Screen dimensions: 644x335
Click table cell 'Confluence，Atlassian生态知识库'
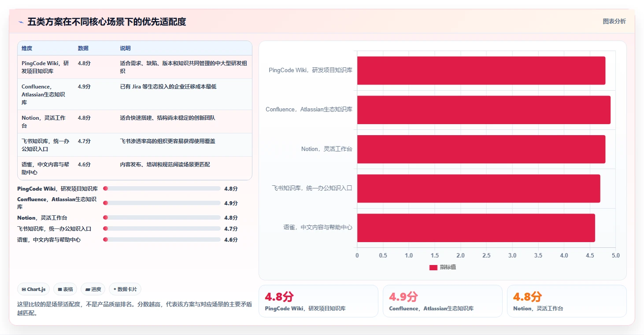[45, 94]
